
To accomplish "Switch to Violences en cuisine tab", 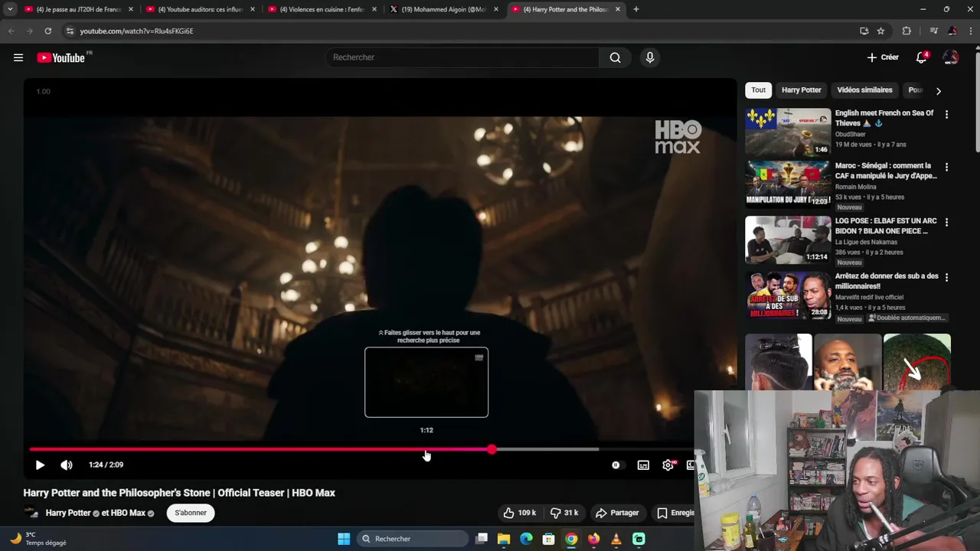I will [x=322, y=9].
